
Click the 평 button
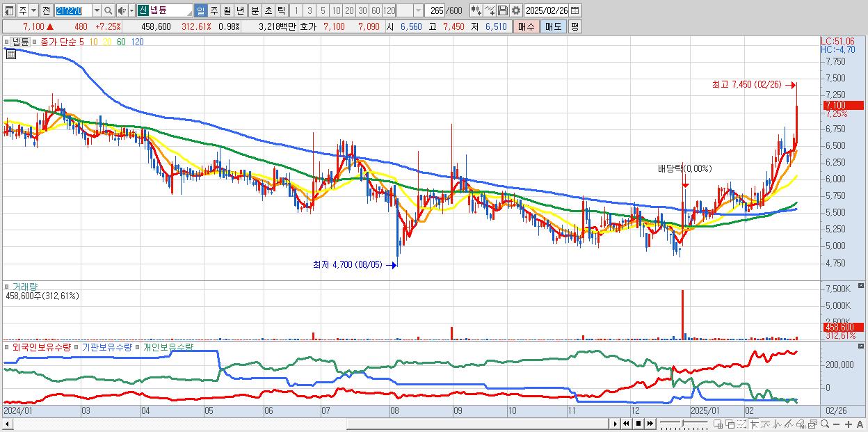(574, 26)
